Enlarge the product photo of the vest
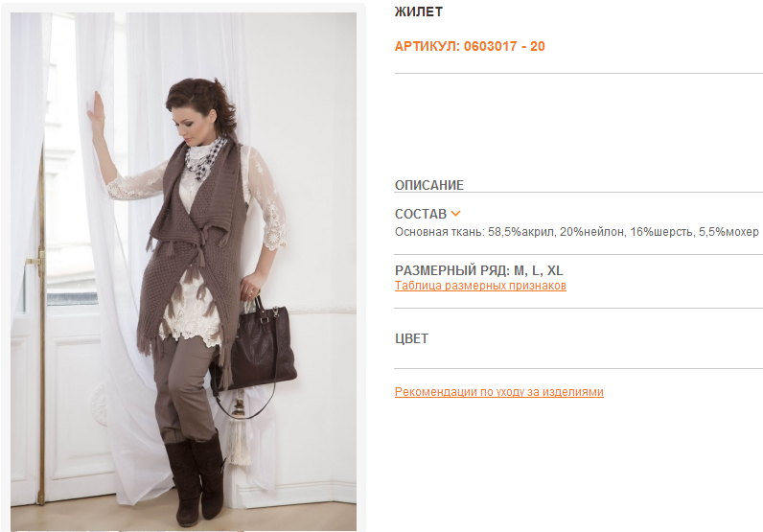Screen dimensions: 763x532 click(x=183, y=271)
